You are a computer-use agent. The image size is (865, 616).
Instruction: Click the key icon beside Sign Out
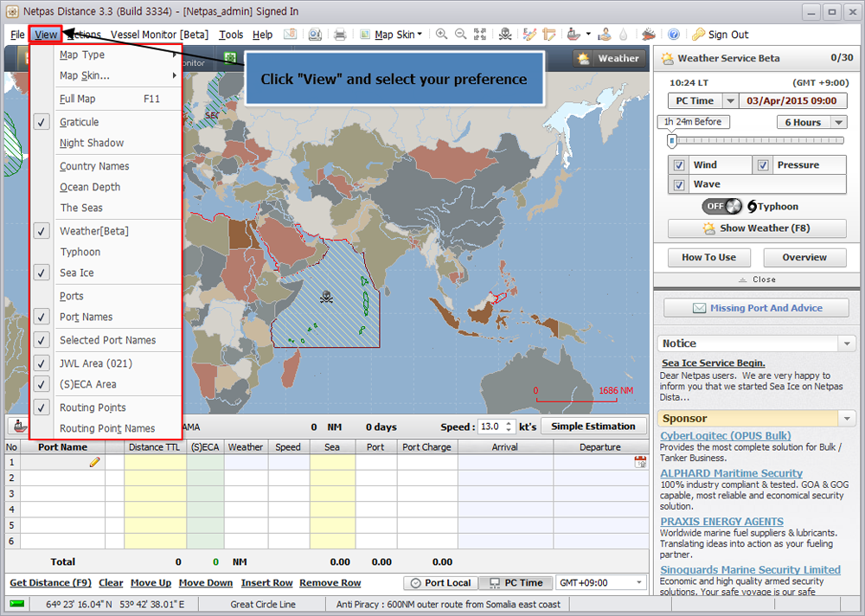tap(698, 35)
